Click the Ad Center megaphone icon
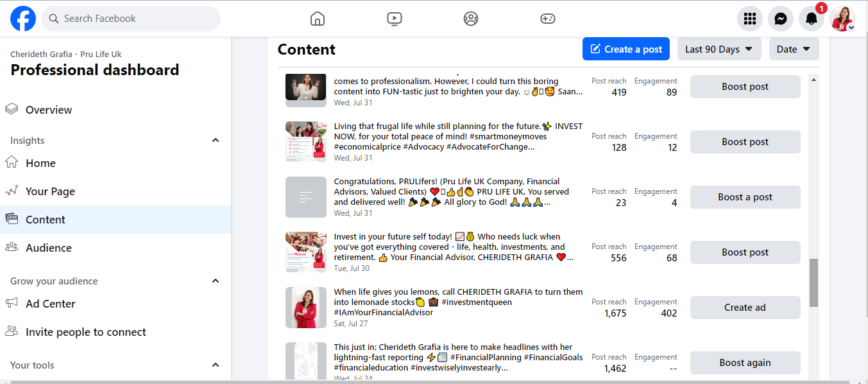Screen dimensions: 868x384 coord(12,304)
